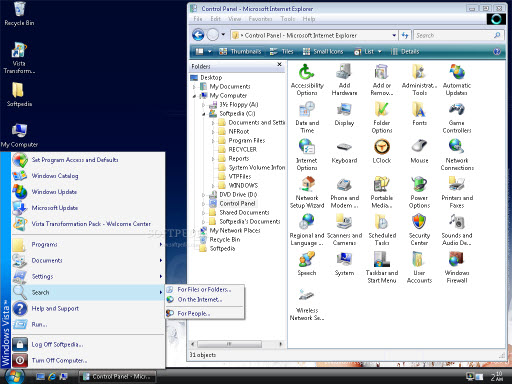This screenshot has width=512, height=384.
Task: Open Scheduled Tasks icon
Action: pyautogui.click(x=382, y=229)
